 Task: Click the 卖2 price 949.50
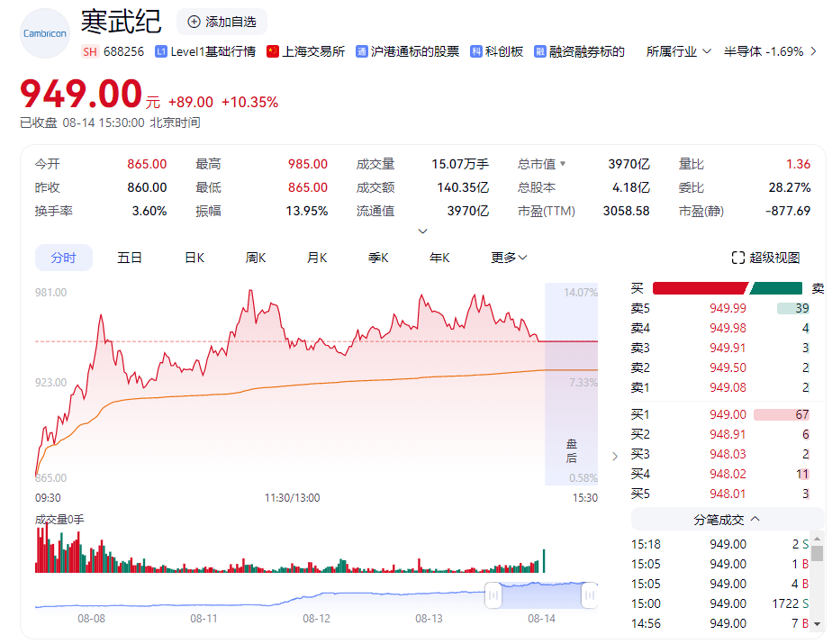click(x=728, y=367)
